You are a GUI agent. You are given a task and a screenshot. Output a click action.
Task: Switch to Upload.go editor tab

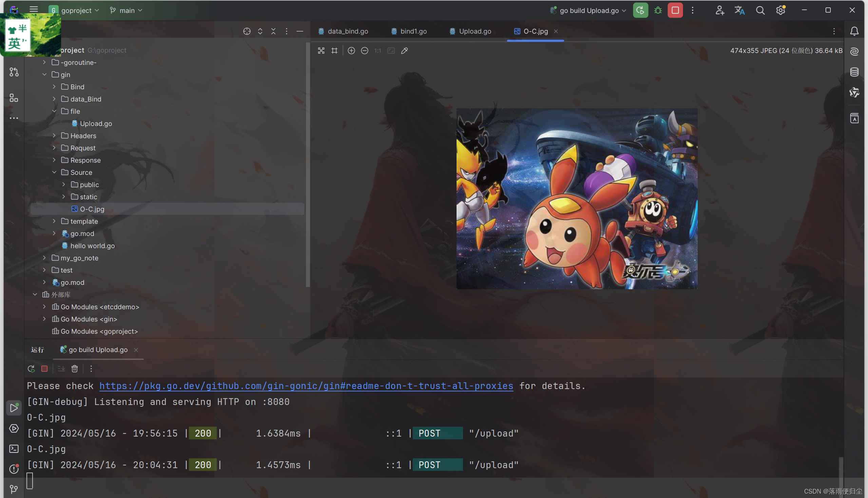click(470, 31)
